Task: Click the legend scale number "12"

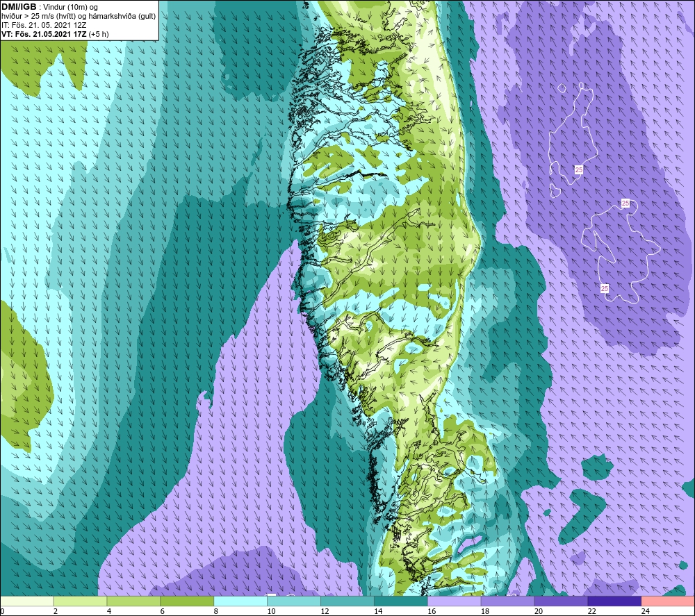Action: 325,611
